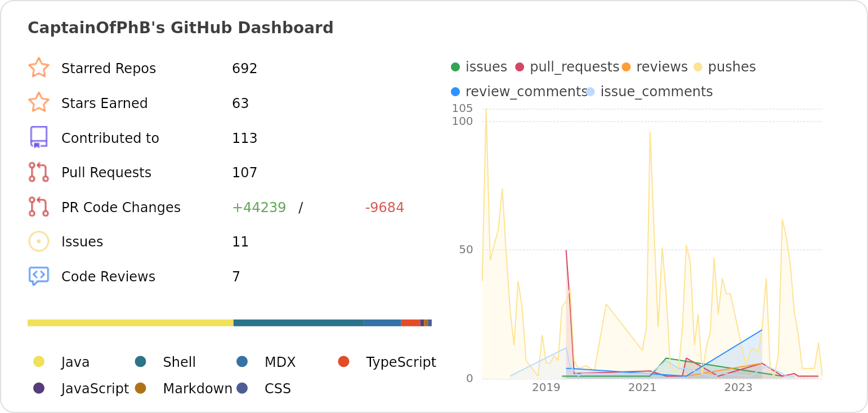Click the Stars Earned star icon
This screenshot has height=413, width=868.
click(x=39, y=102)
